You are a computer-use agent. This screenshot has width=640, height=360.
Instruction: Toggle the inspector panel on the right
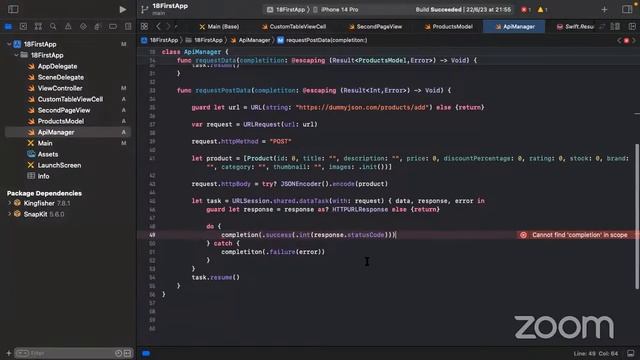coord(627,9)
